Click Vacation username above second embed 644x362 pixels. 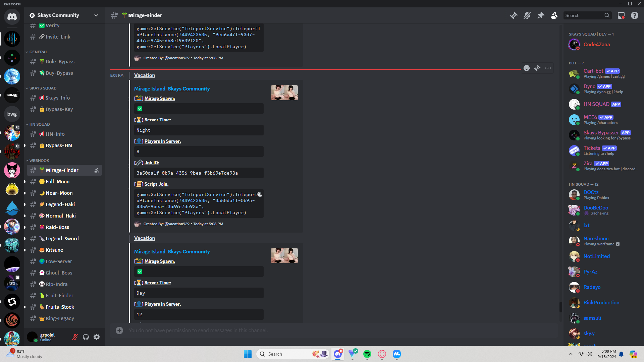(x=145, y=238)
